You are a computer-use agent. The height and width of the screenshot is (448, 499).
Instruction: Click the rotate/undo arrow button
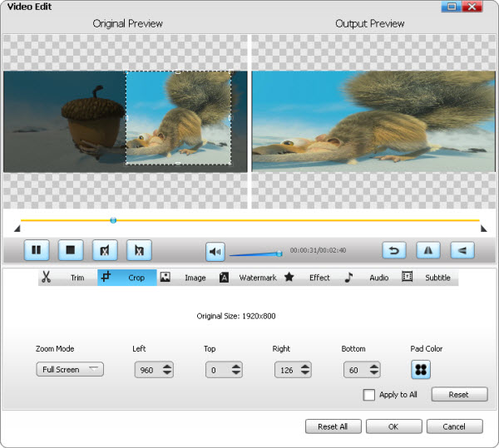pos(394,250)
